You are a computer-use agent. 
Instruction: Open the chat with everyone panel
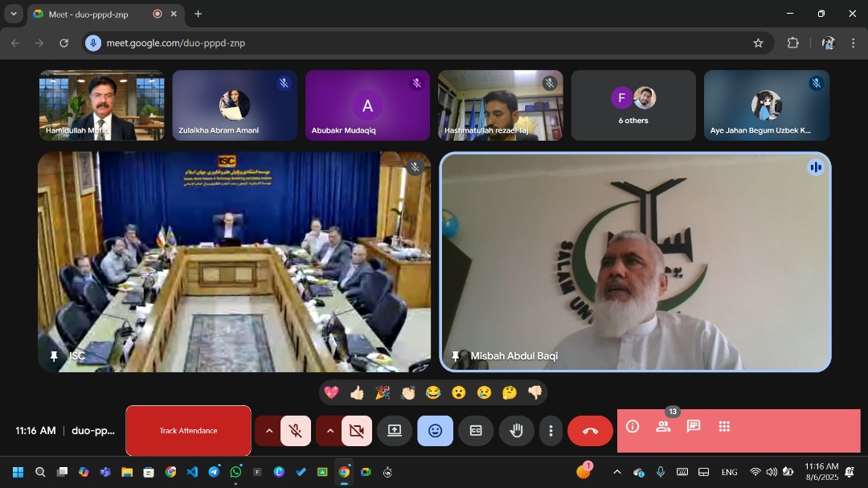(694, 427)
